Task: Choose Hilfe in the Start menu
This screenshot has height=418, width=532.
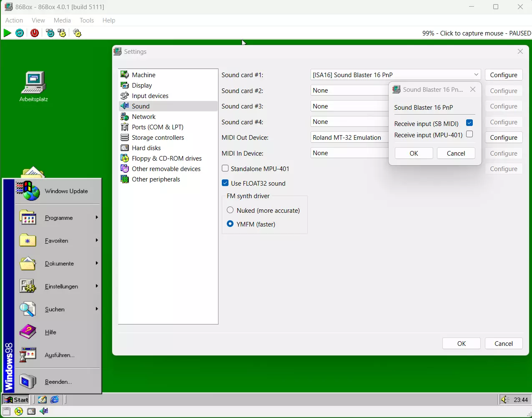Action: coord(58,332)
